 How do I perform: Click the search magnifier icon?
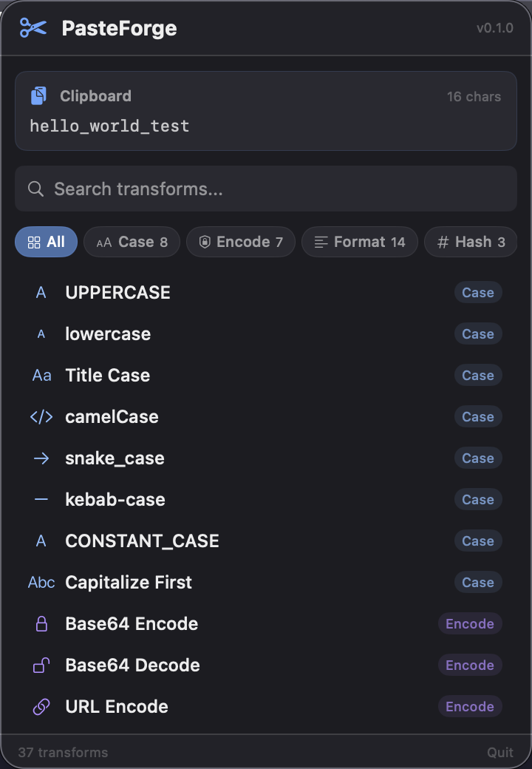[x=35, y=189]
